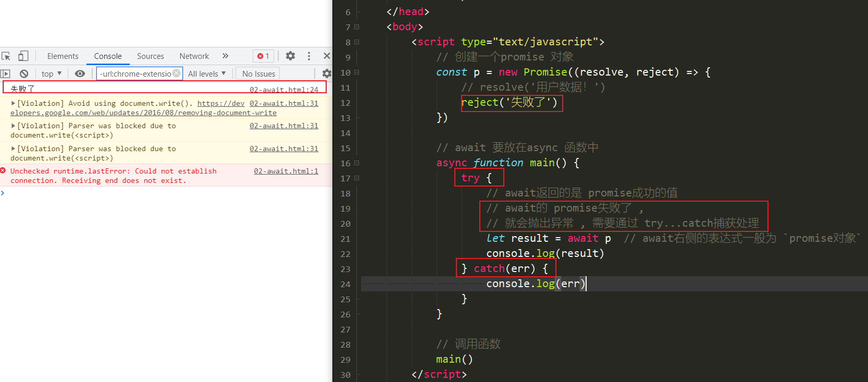Viewport: 868px width, 382px height.
Task: Collapse the Promise fold on line 10
Action: click(x=357, y=72)
